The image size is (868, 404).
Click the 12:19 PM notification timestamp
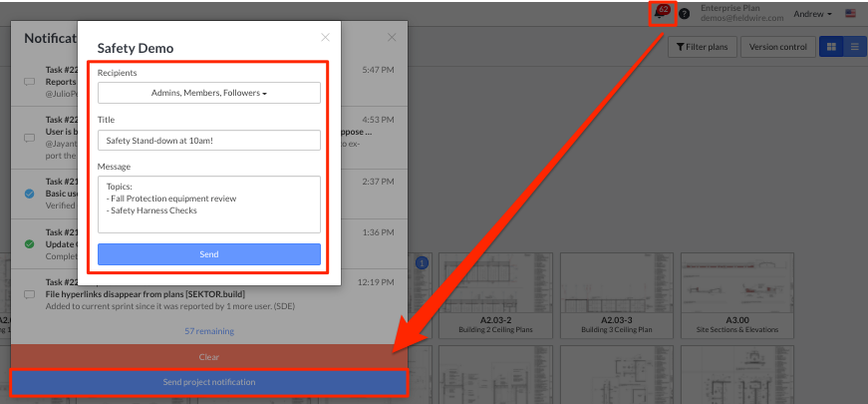[376, 282]
